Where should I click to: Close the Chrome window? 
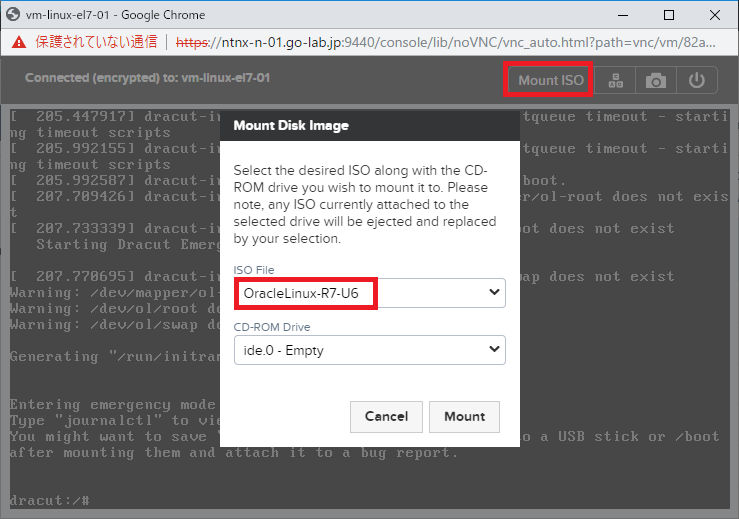714,15
